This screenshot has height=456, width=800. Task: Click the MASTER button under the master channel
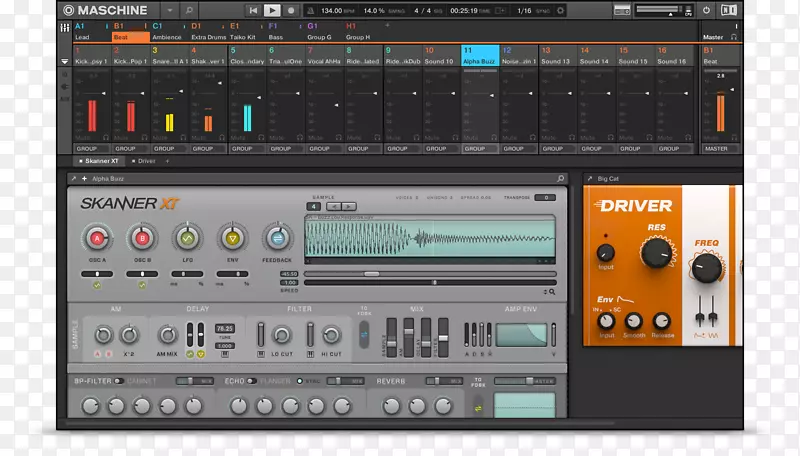(x=715, y=148)
